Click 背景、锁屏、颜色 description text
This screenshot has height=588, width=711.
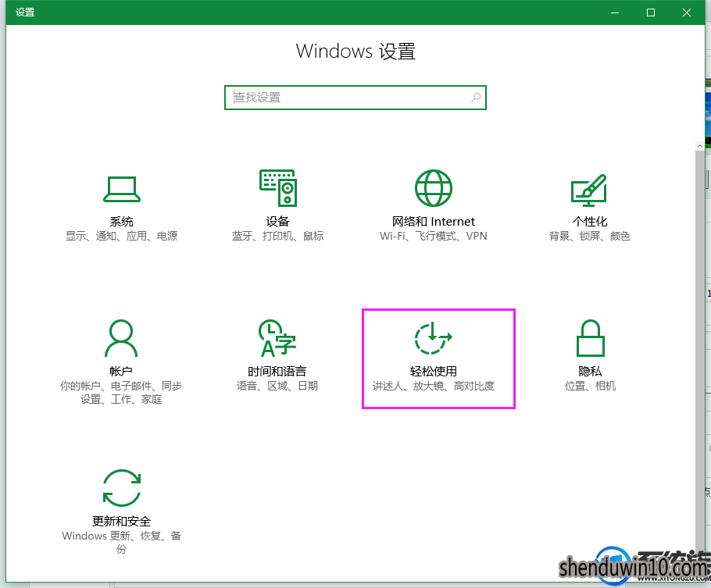click(589, 236)
